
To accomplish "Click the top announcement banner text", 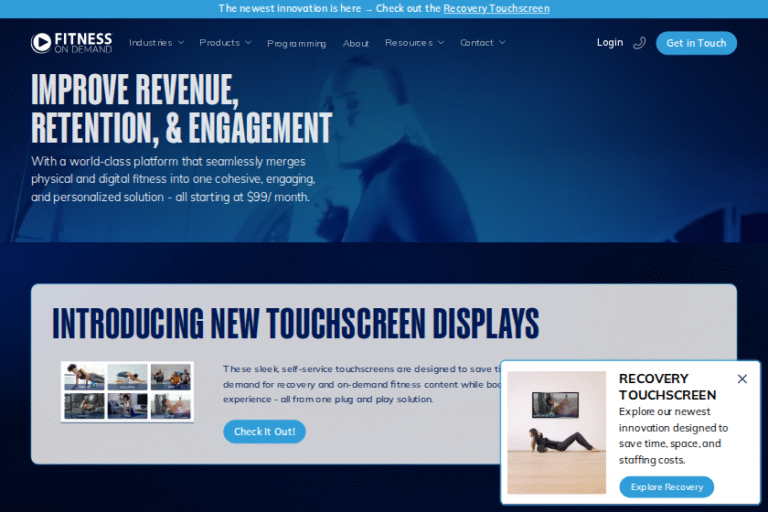I will tap(329, 8).
